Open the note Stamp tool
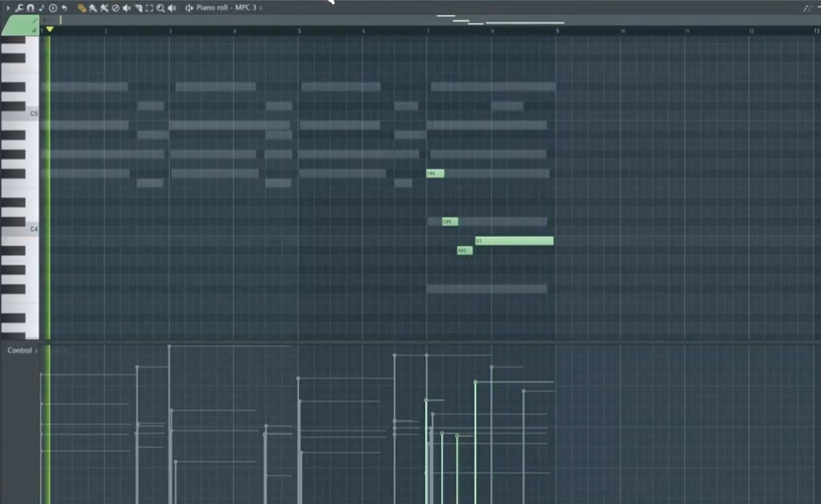The image size is (821, 504). tap(42, 8)
